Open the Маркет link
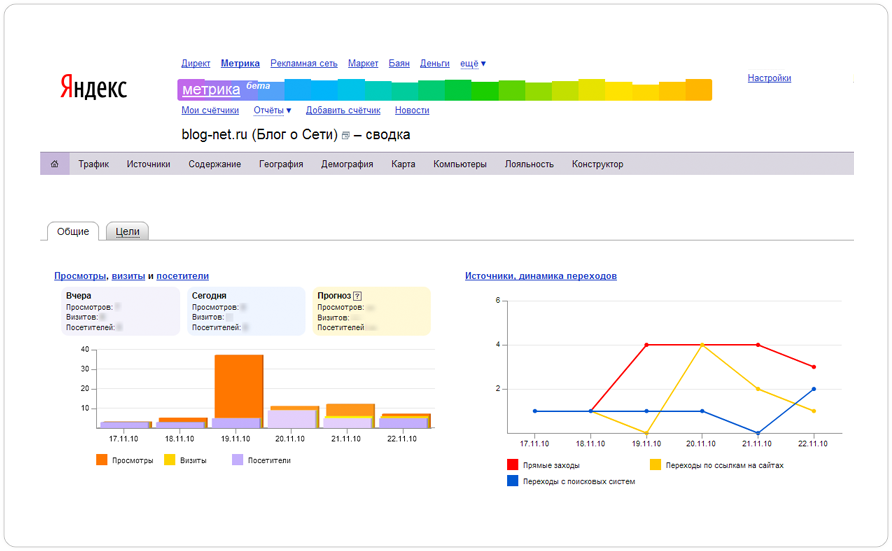892x551 pixels. [363, 64]
